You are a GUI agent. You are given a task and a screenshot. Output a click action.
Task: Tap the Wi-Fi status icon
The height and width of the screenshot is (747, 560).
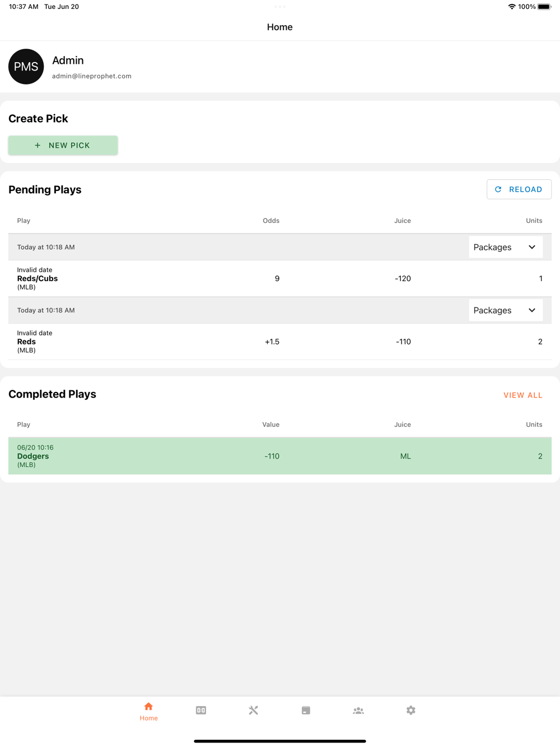pyautogui.click(x=511, y=7)
